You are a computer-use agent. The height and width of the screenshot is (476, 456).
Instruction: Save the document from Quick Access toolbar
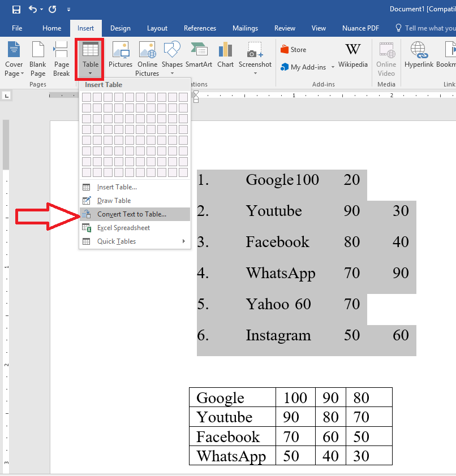(x=16, y=9)
